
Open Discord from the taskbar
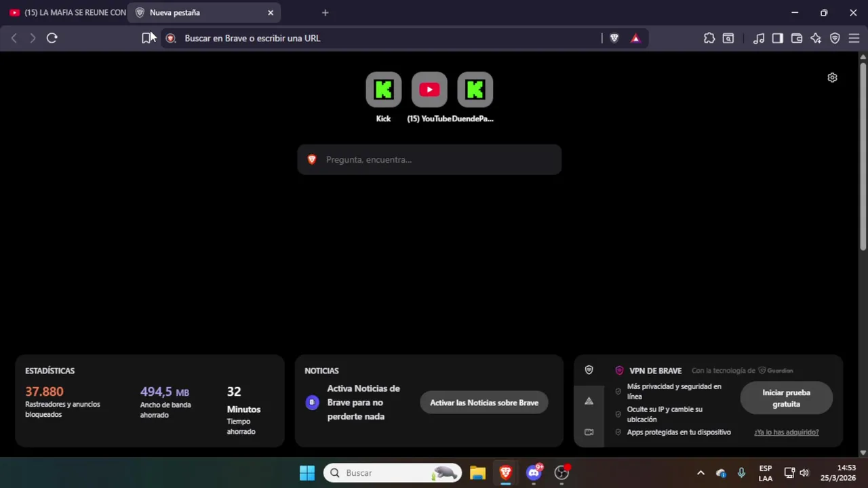pos(534,472)
